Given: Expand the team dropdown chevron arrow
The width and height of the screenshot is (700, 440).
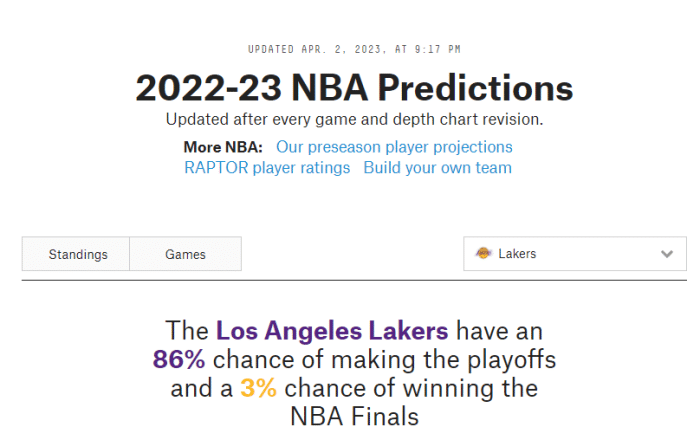Looking at the screenshot, I should [x=667, y=254].
